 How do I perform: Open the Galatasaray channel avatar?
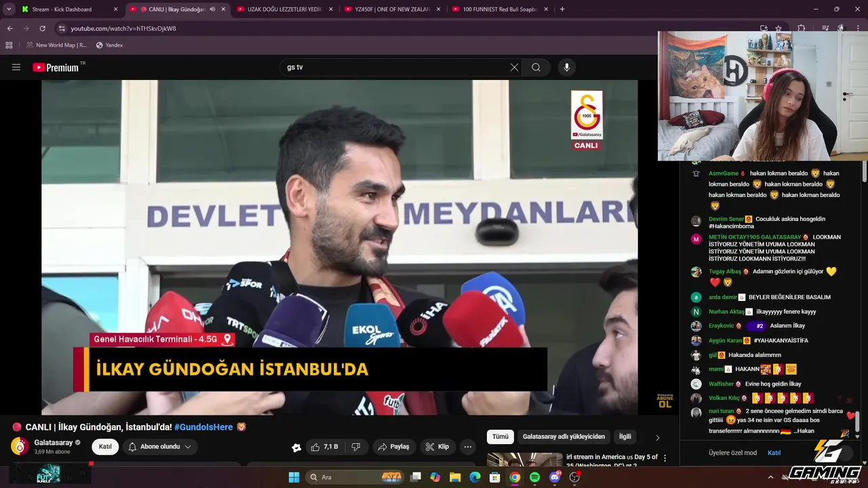[20, 446]
